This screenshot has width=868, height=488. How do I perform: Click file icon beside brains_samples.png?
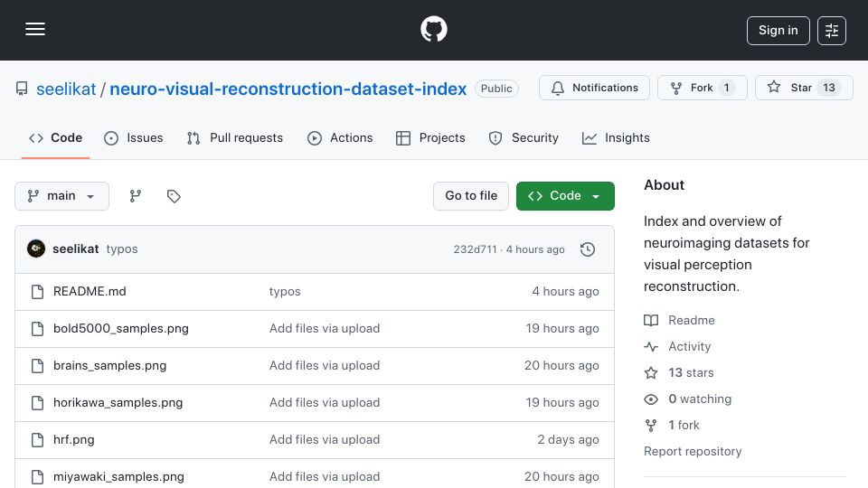pos(37,366)
